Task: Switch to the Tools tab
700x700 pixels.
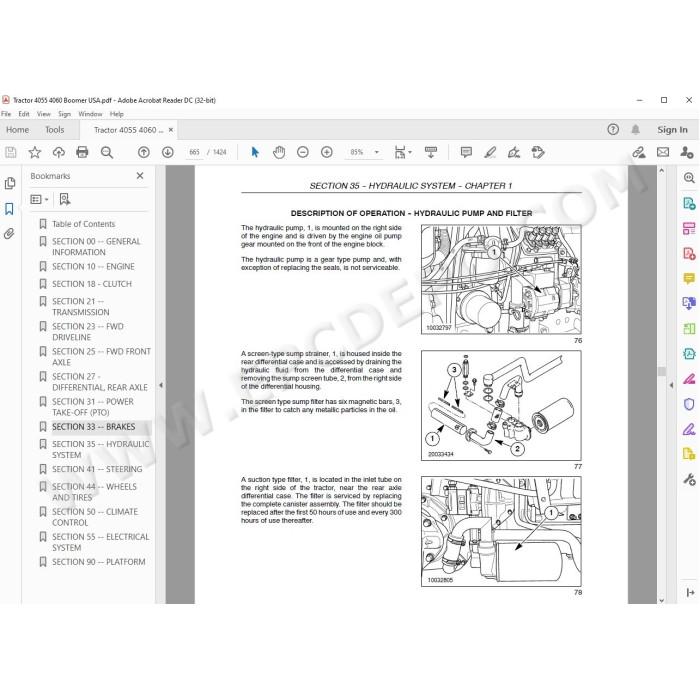Action: [x=54, y=130]
